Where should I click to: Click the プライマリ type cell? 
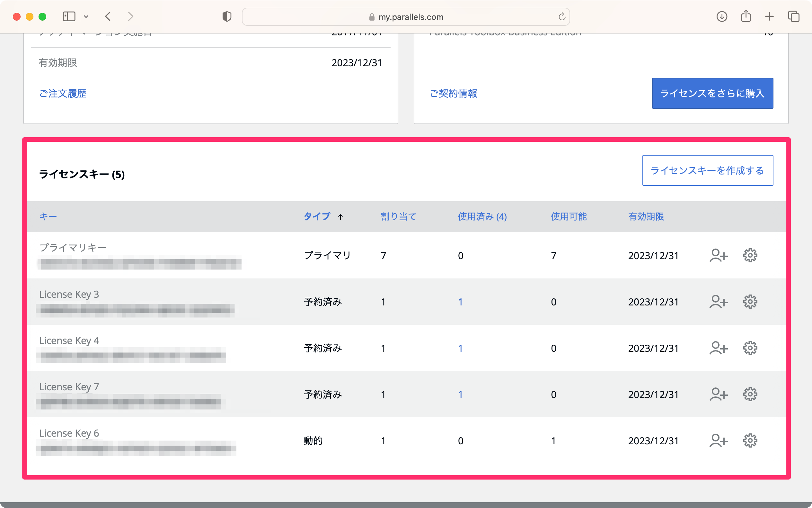point(327,256)
